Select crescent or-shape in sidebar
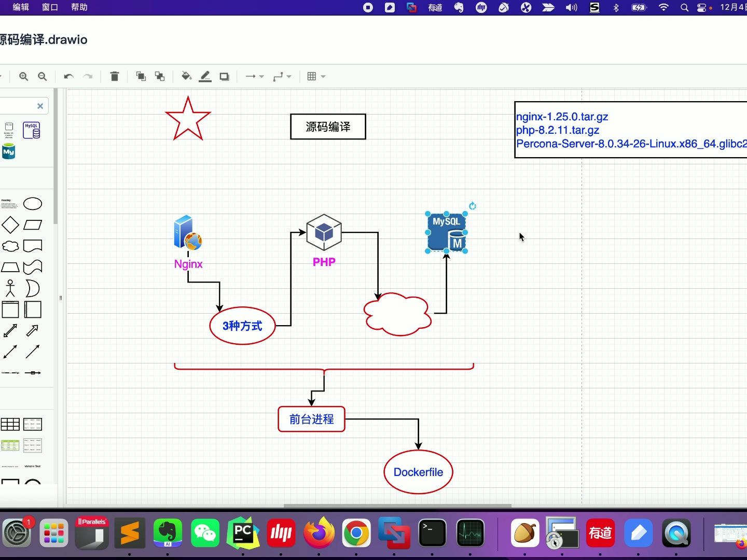 pyautogui.click(x=32, y=288)
